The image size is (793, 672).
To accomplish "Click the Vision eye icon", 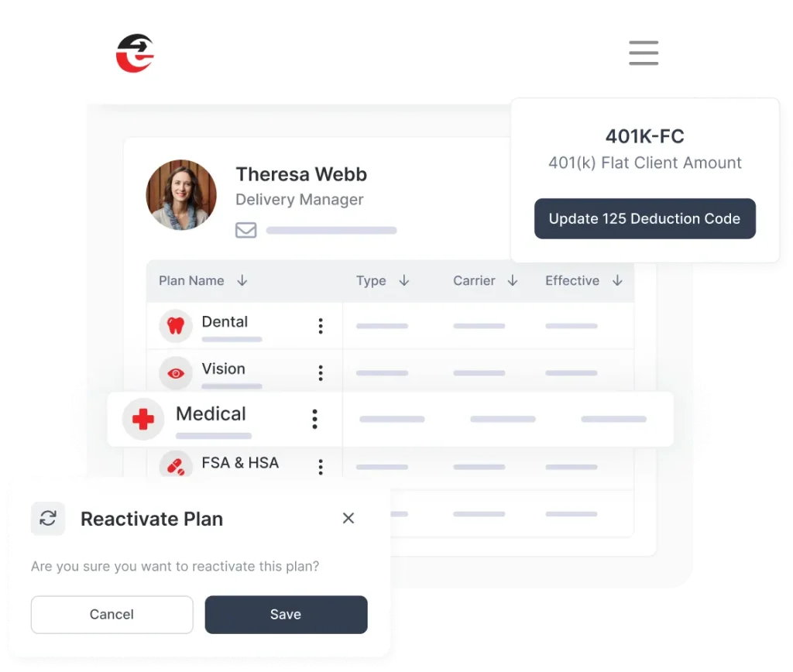I will pyautogui.click(x=176, y=373).
